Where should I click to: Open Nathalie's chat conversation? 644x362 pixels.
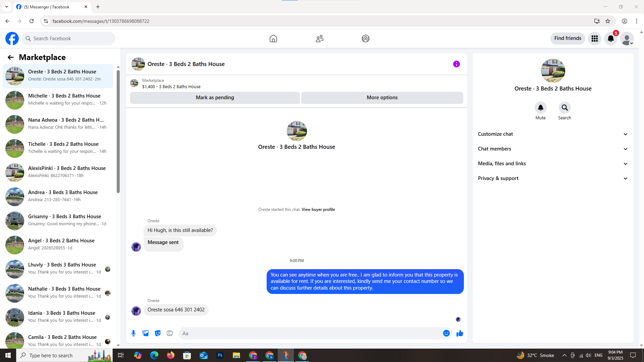pos(58,293)
